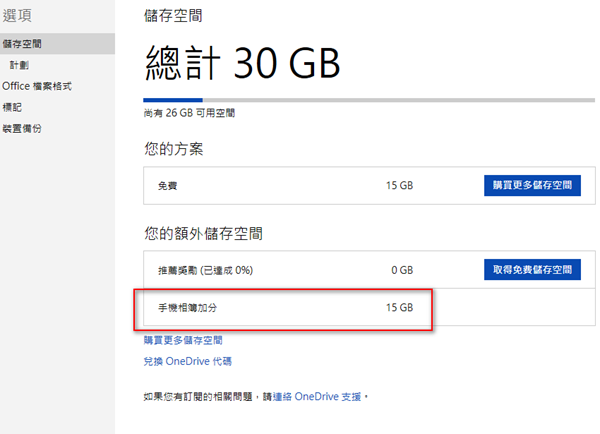Click the 總計 30 GB heading
The height and width of the screenshot is (434, 600).
[243, 63]
